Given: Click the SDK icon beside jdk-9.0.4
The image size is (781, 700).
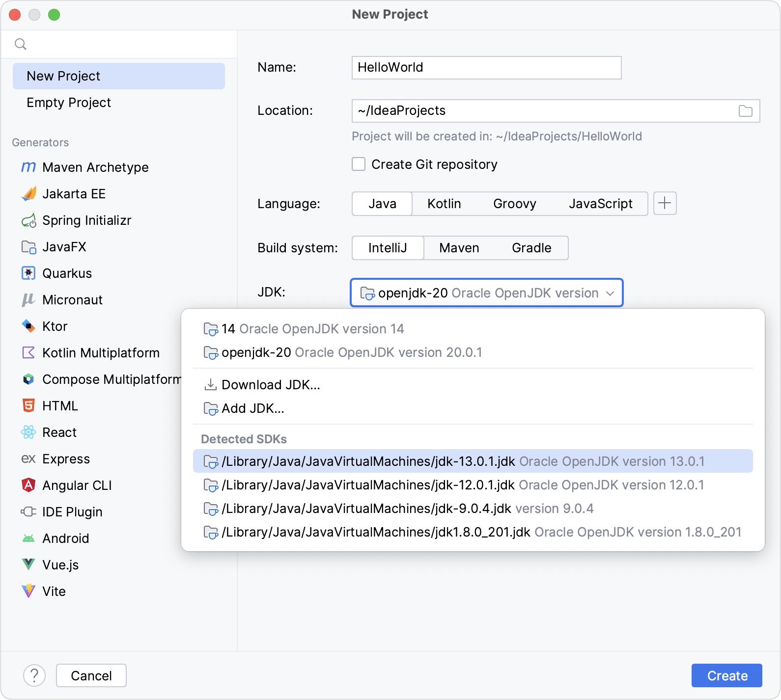Looking at the screenshot, I should [x=211, y=509].
